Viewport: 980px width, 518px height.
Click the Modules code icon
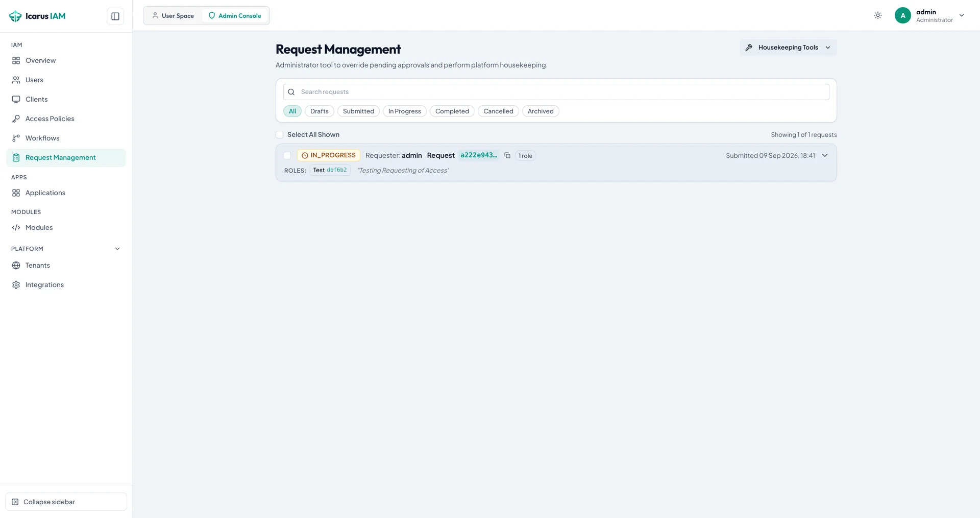coord(16,227)
